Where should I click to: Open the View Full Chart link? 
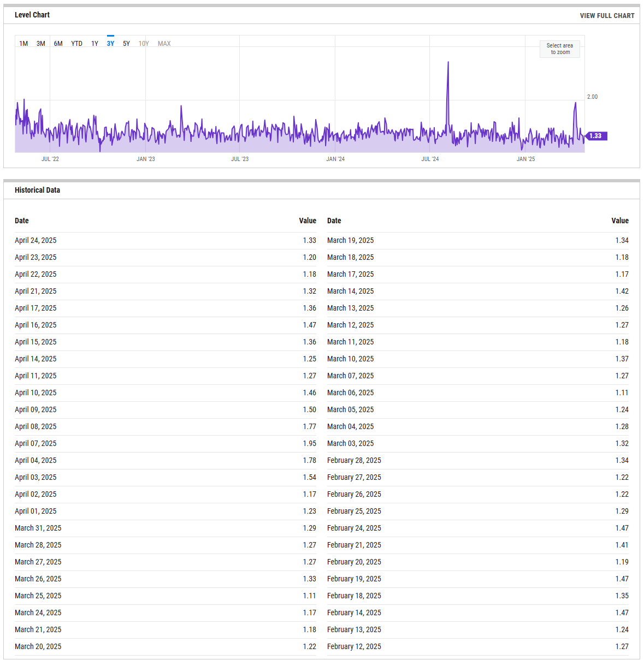click(x=607, y=16)
